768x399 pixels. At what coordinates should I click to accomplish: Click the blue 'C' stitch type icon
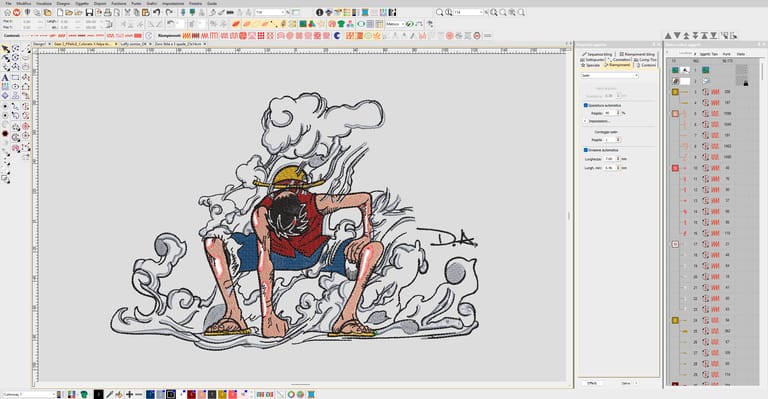337,36
